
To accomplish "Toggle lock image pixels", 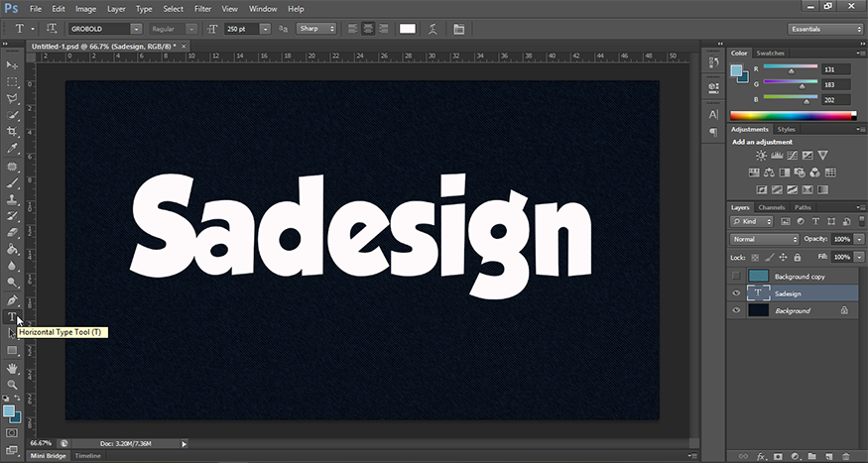I will [x=769, y=257].
